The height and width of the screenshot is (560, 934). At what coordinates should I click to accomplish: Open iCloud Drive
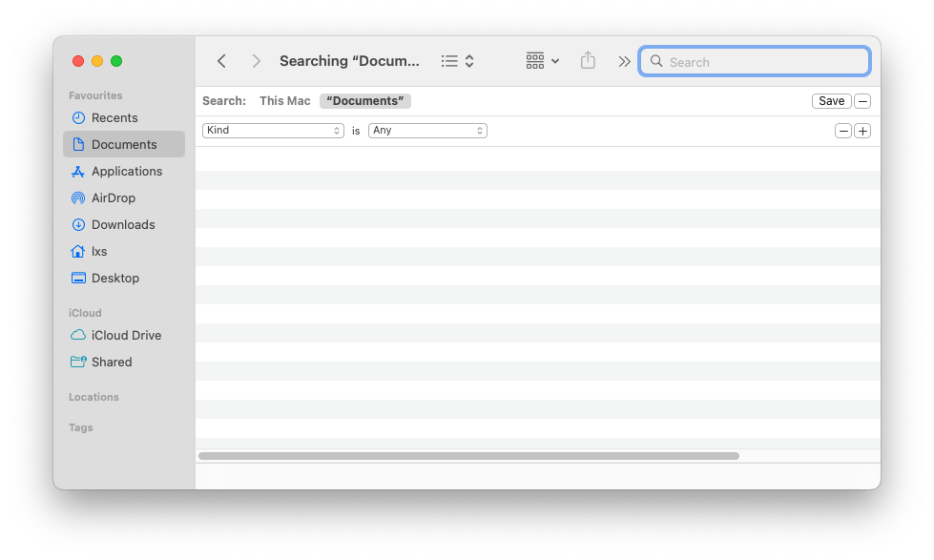125,335
